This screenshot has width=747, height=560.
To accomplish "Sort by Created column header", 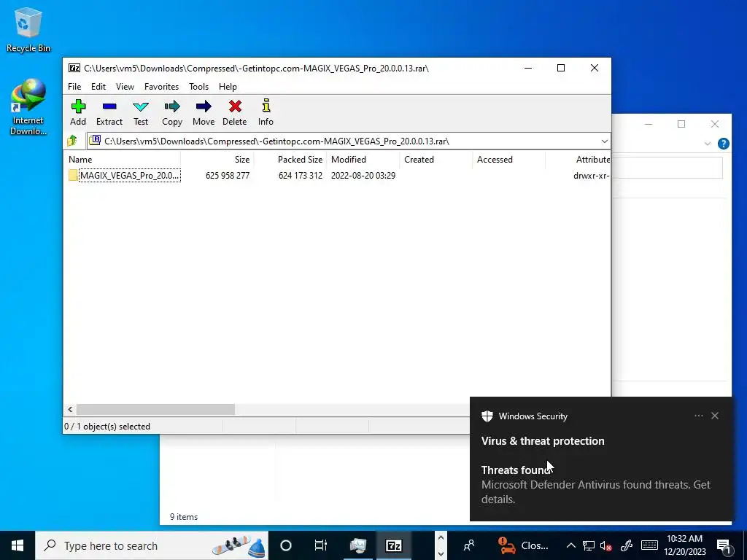I will click(x=436, y=160).
